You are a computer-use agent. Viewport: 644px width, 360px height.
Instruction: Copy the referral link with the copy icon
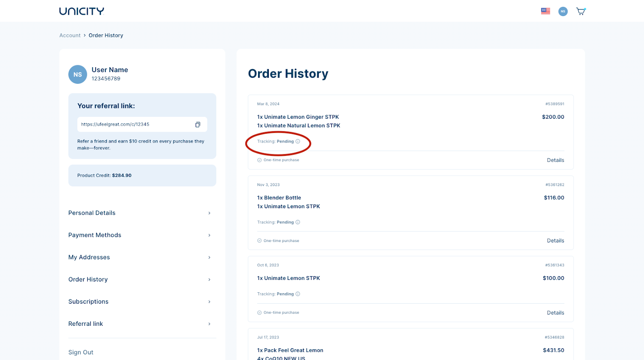[x=198, y=124]
